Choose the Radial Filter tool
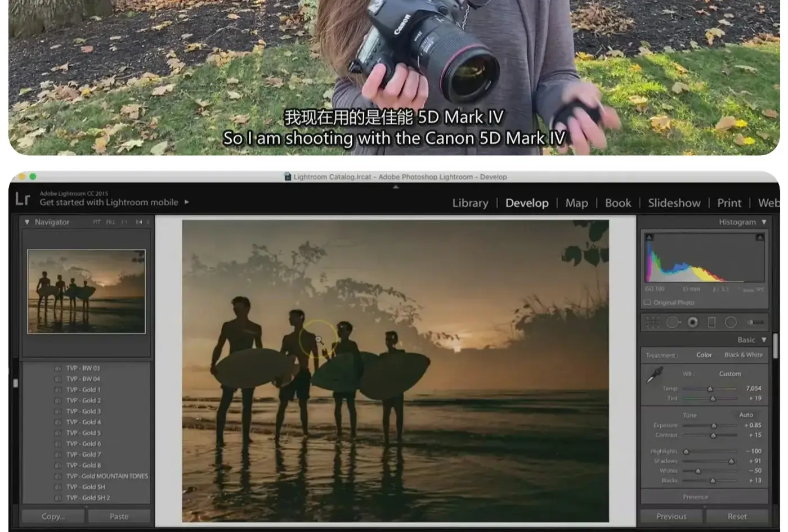This screenshot has height=532, width=788. [x=731, y=322]
